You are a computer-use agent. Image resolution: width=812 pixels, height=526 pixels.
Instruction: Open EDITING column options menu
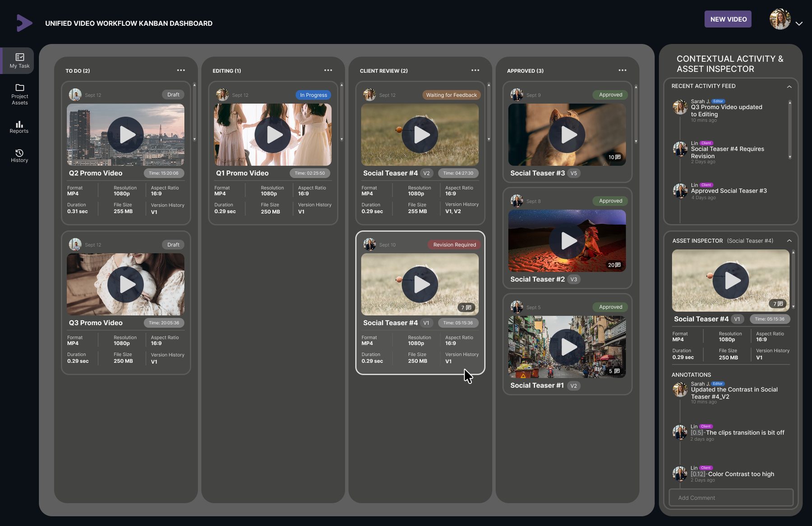(328, 70)
